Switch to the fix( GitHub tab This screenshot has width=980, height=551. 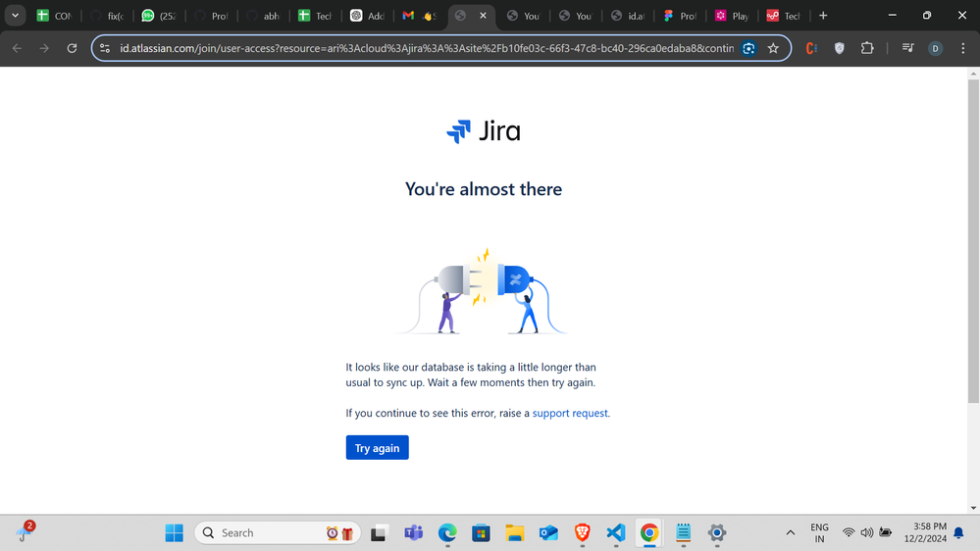[107, 16]
